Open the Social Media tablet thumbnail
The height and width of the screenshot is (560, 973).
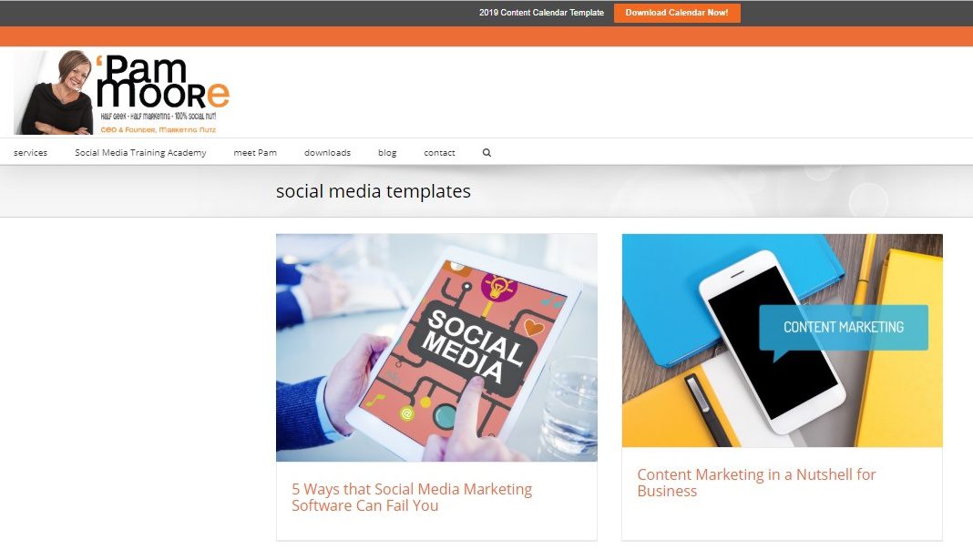coord(437,347)
